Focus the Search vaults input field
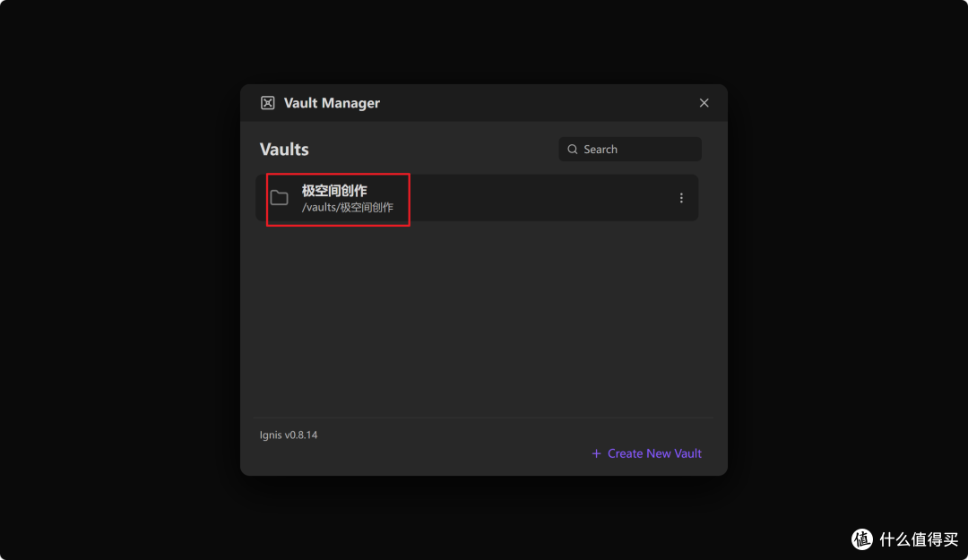 (x=630, y=150)
